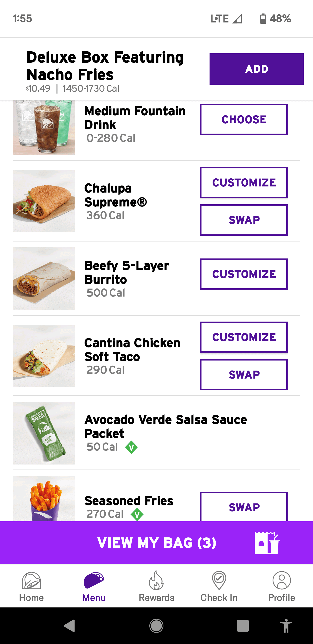Tap the Avocado Verde Salsa packet image

coord(44,433)
